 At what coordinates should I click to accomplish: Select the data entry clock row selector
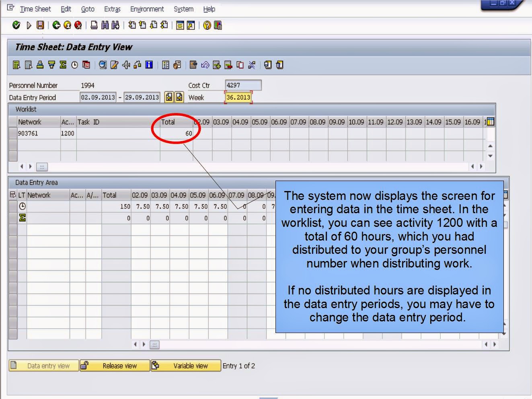(x=12, y=206)
